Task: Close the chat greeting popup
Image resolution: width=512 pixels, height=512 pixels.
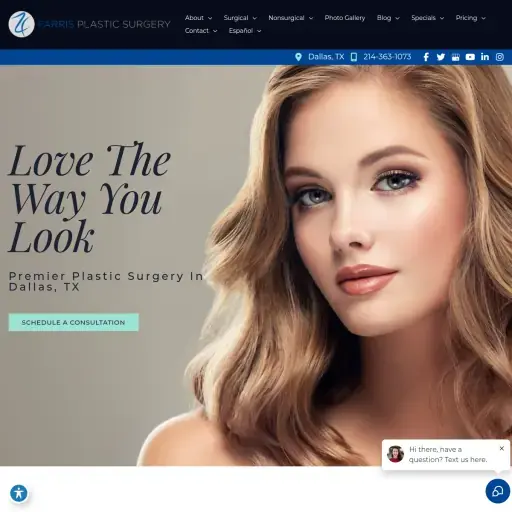Action: [502, 449]
